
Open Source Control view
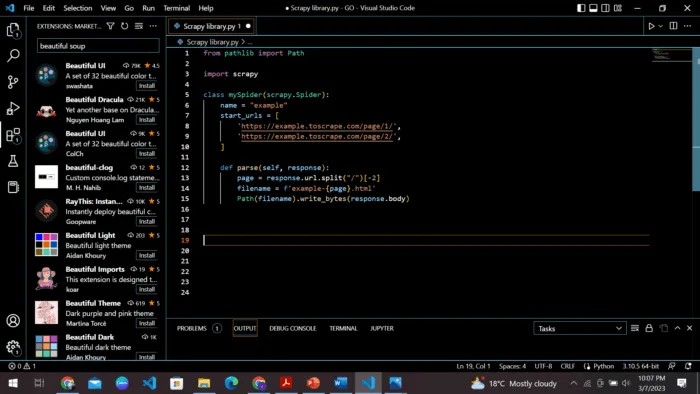point(13,82)
